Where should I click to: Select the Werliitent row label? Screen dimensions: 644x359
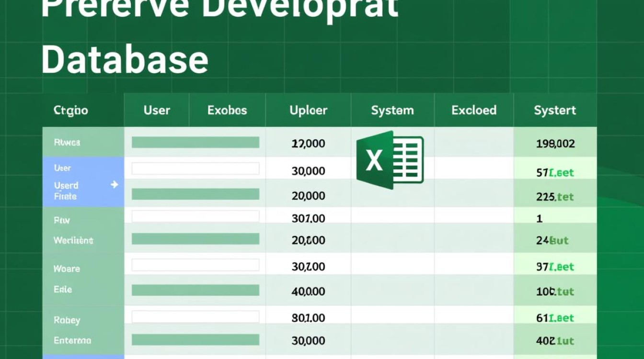pyautogui.click(x=73, y=240)
